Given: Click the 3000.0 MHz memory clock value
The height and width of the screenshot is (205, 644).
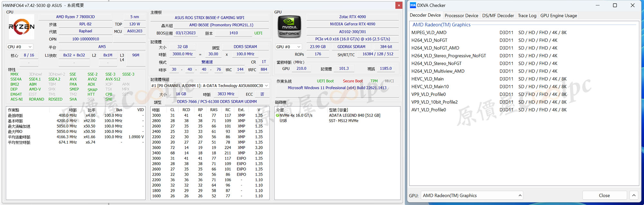Looking at the screenshot, I should point(182,54).
